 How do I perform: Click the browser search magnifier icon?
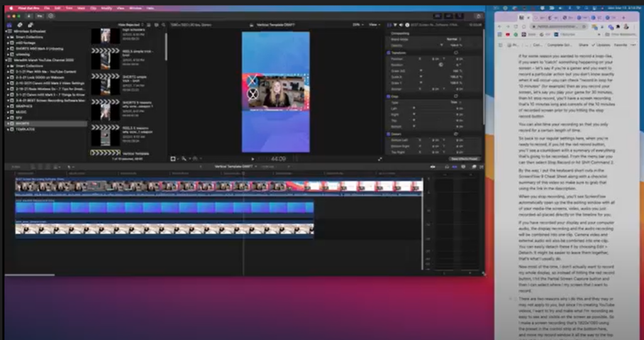point(164,25)
